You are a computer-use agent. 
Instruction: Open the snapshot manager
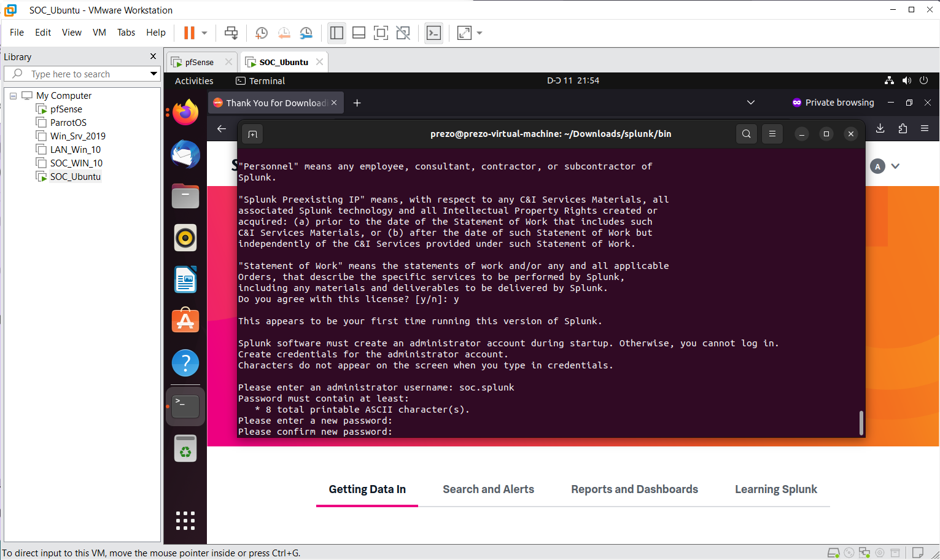pyautogui.click(x=306, y=33)
